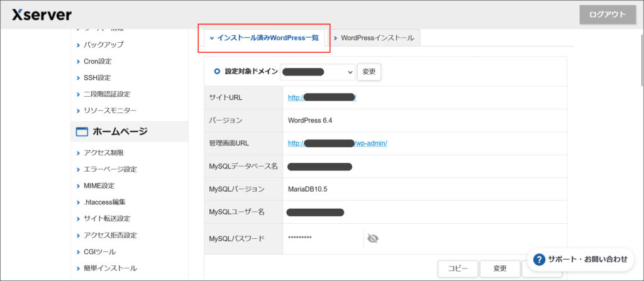The image size is (644, 281).
Task: Open CGIツール in the sidebar
Action: click(x=99, y=252)
